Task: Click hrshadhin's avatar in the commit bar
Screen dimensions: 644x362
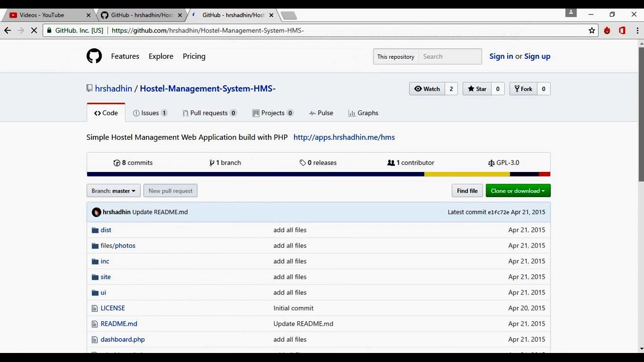Action: click(x=97, y=212)
